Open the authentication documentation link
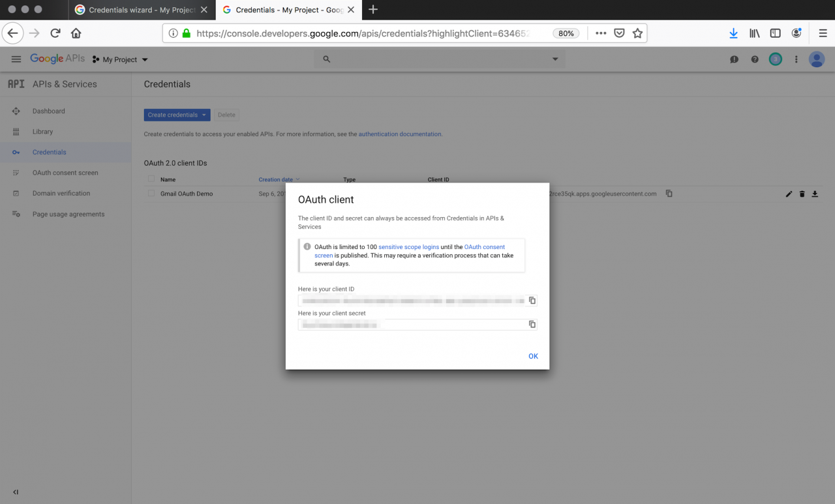835x504 pixels. 399,134
